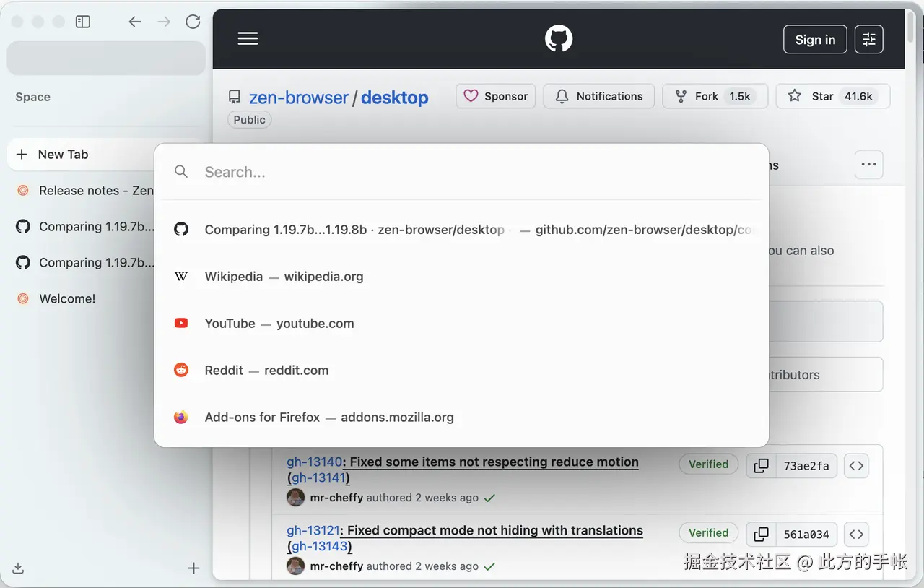Click the Sign in button
This screenshot has height=588, width=924.
tap(815, 40)
